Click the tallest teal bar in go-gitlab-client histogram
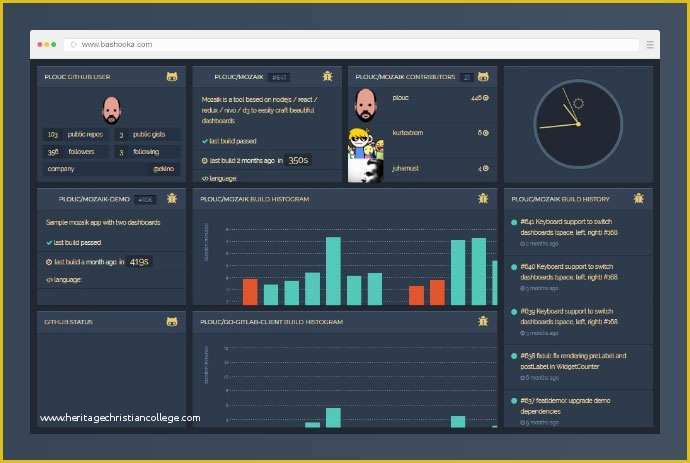The height and width of the screenshot is (463, 690). click(333, 418)
